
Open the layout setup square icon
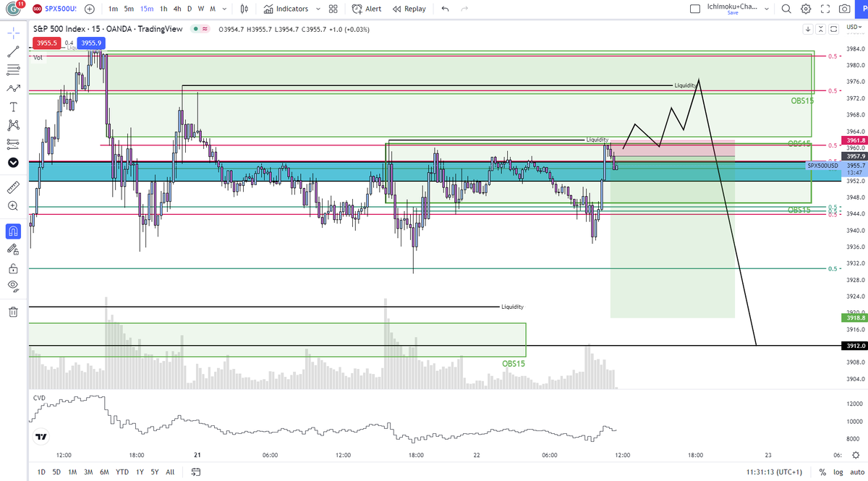pyautogui.click(x=695, y=9)
